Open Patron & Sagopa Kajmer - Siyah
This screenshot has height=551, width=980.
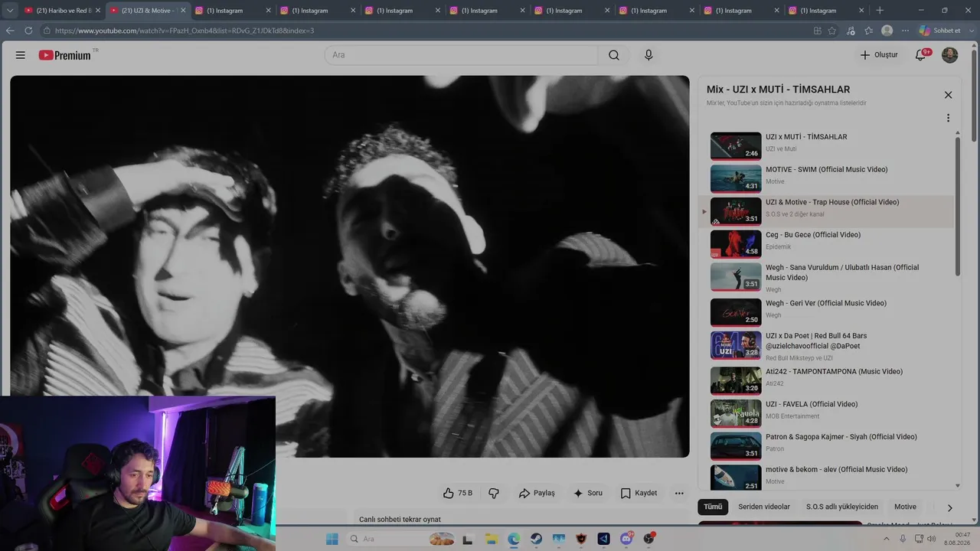tap(841, 437)
